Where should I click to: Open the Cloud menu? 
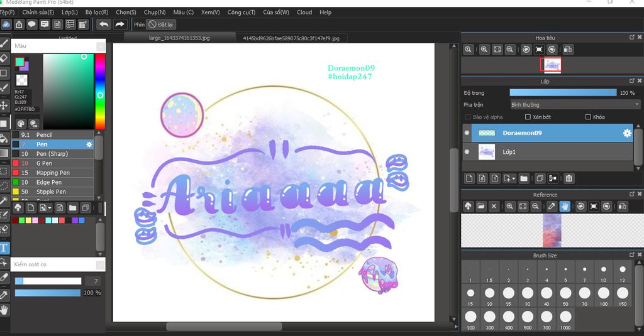[x=304, y=13]
